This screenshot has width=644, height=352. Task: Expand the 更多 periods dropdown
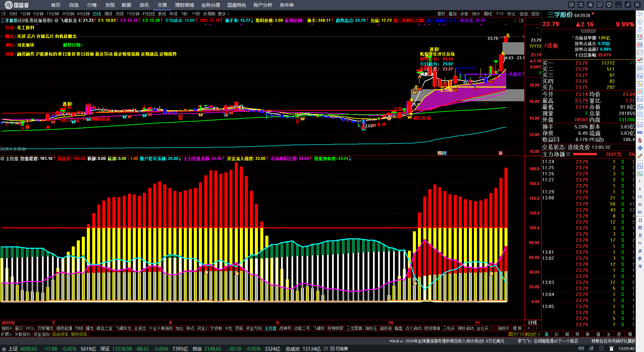[x=224, y=14]
